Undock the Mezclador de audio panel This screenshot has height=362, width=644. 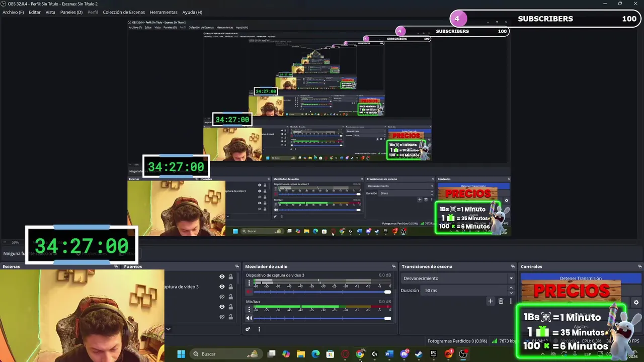[393, 266]
